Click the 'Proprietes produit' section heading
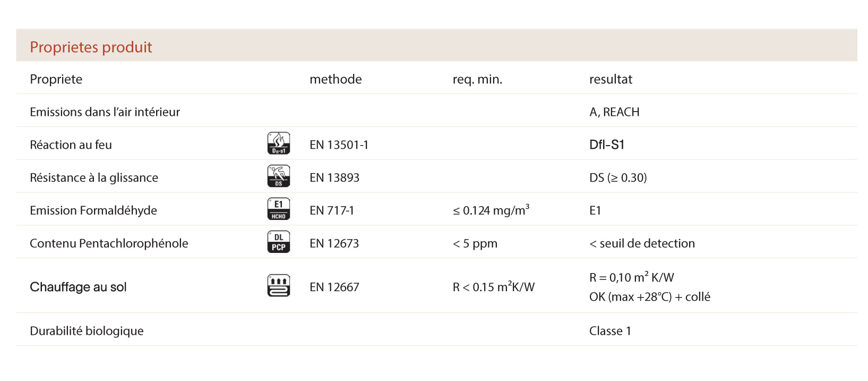Viewport: 868px width, 381px height. click(91, 47)
